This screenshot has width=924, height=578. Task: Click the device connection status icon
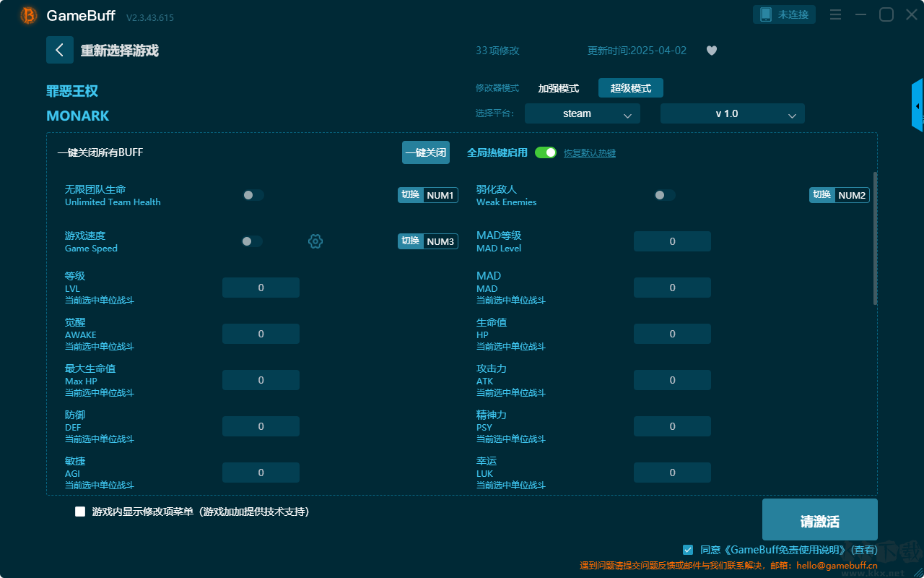tap(766, 14)
